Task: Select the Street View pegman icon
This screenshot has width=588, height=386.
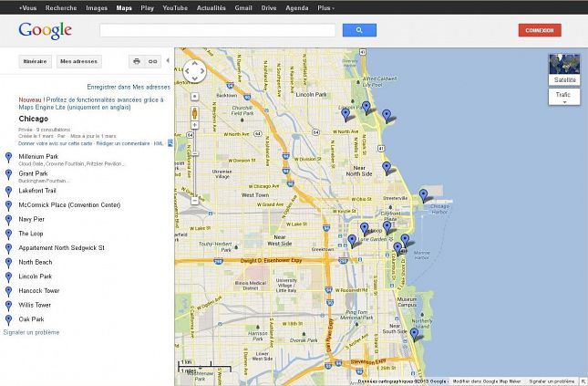Action: (x=194, y=111)
